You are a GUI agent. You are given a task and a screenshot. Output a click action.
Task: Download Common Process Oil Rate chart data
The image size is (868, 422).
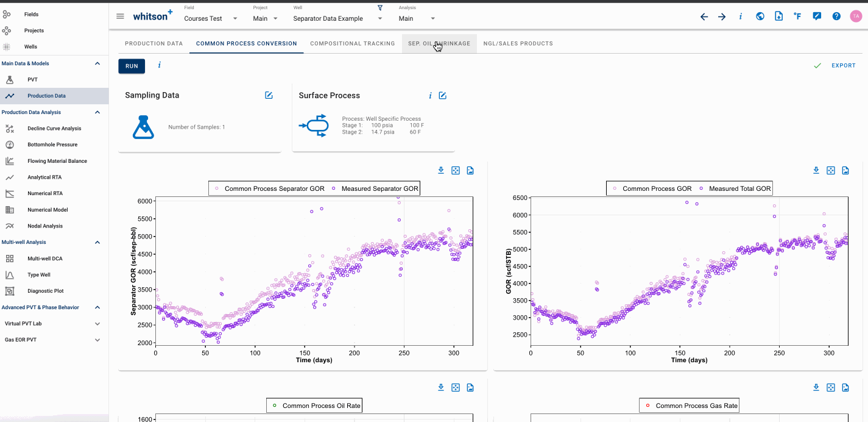[440, 387]
